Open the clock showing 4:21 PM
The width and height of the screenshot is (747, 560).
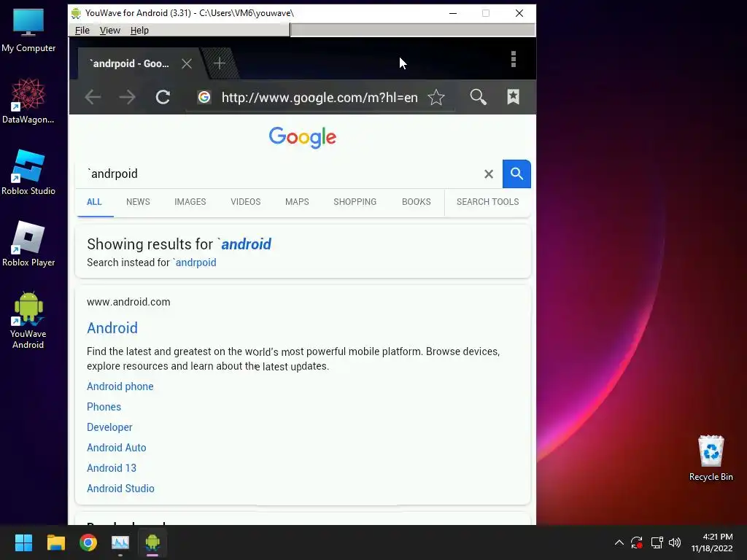[x=712, y=542]
